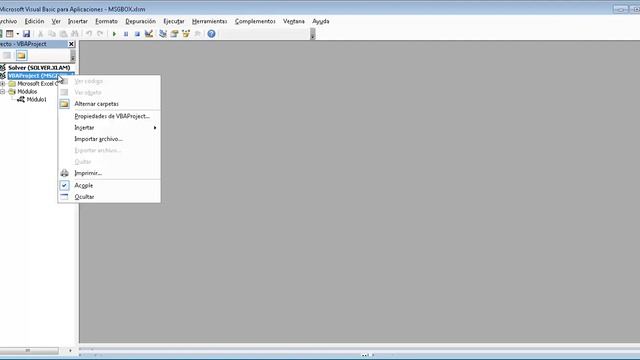
Task: Toggle Folders button in project panel toolbar
Action: (22, 56)
